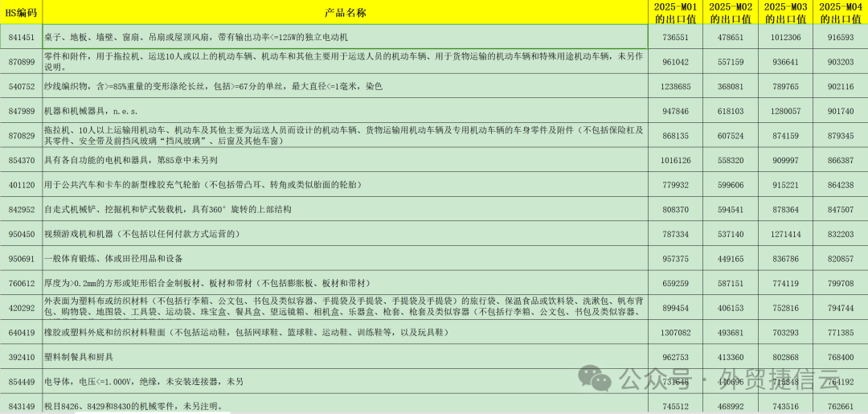Select HS code cell 847989
Image resolution: width=868 pixels, height=414 pixels.
21,111
